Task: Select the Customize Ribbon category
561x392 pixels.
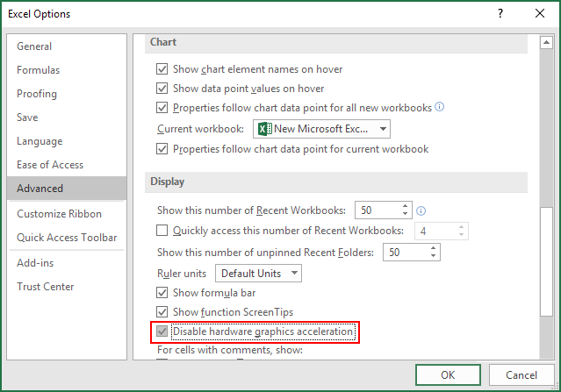Action: (59, 214)
